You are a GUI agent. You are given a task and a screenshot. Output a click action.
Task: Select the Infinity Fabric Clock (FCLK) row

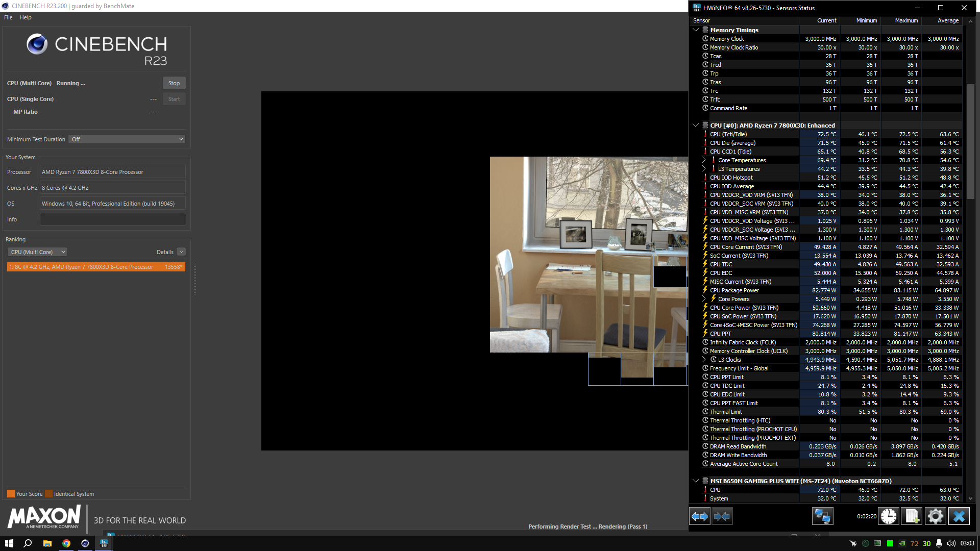click(826, 342)
